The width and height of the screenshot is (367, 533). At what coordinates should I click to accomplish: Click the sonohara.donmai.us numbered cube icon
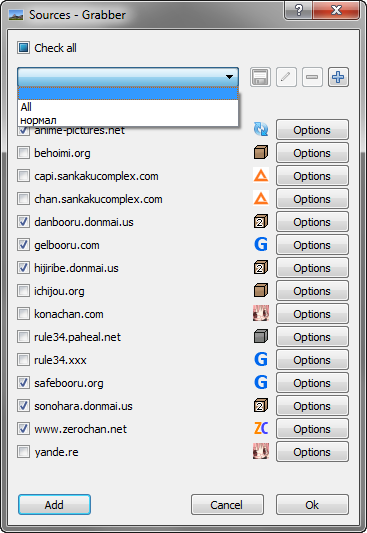(261, 406)
